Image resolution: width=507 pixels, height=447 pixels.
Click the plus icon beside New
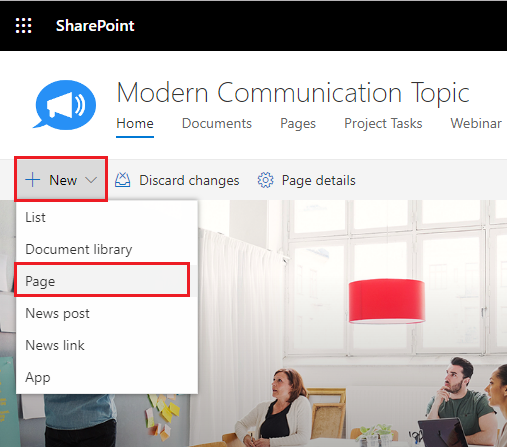point(33,180)
